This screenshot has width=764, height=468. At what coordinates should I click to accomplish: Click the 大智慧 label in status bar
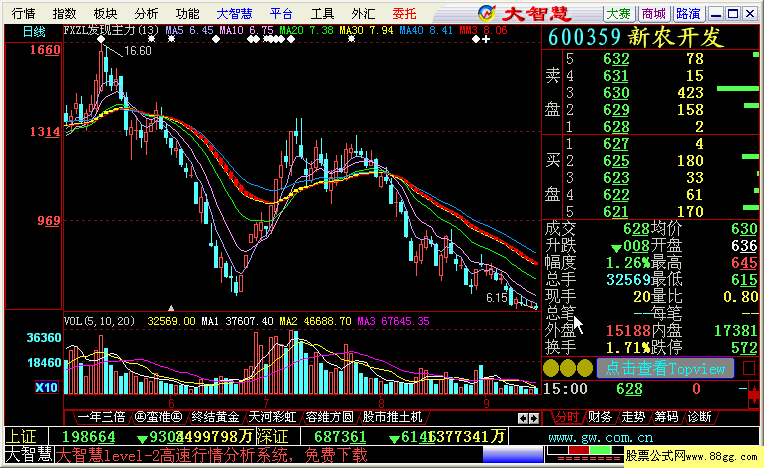(x=29, y=456)
